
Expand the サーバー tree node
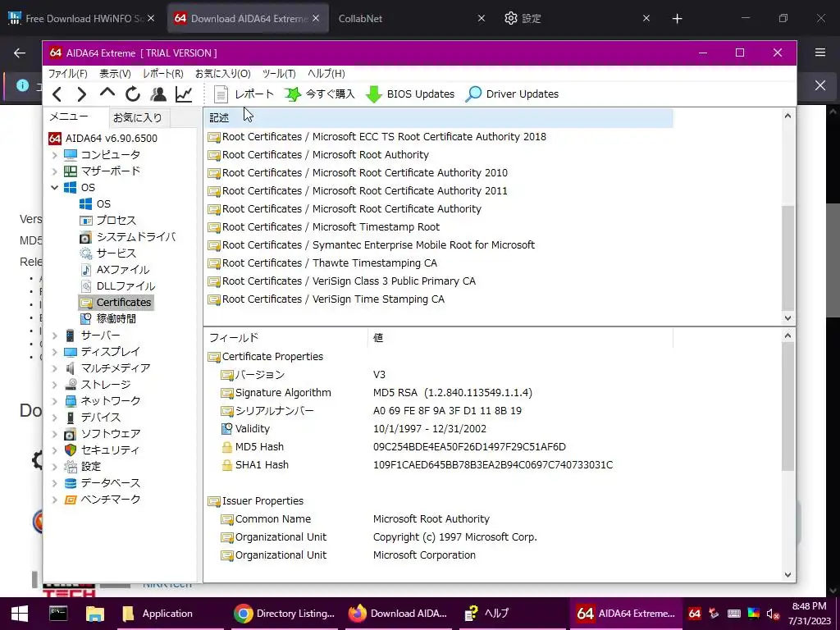tap(54, 336)
